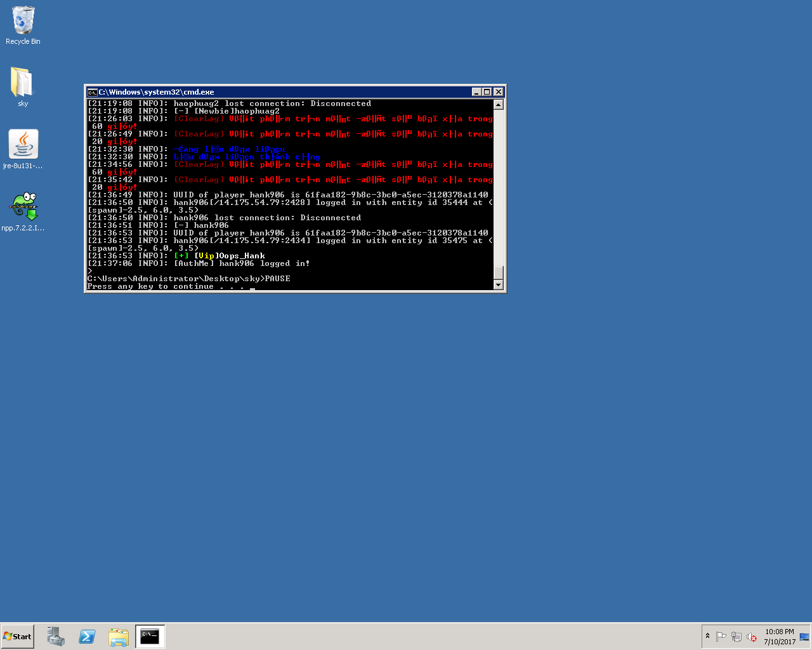Image resolution: width=812 pixels, height=650 pixels.
Task: Maximize the cmd.exe window
Action: [x=487, y=92]
